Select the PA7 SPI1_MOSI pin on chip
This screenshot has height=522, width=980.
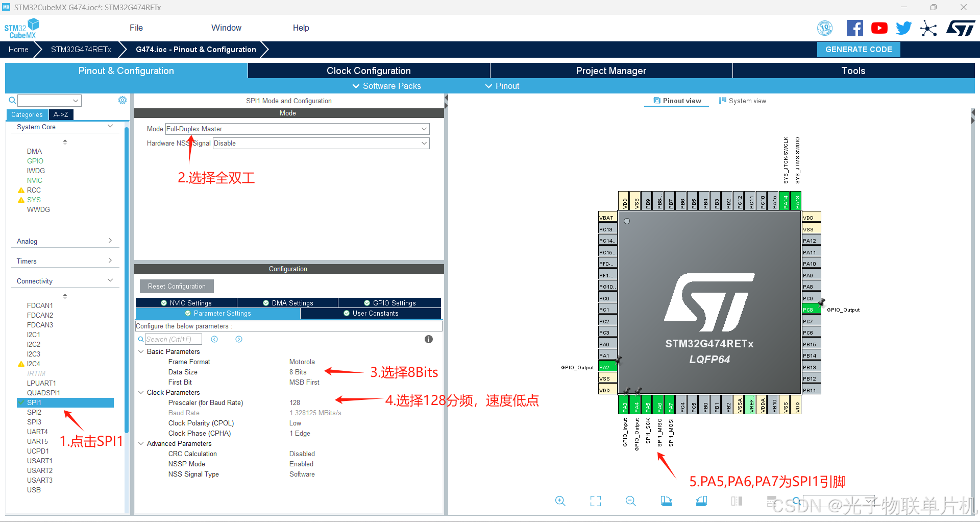point(671,405)
